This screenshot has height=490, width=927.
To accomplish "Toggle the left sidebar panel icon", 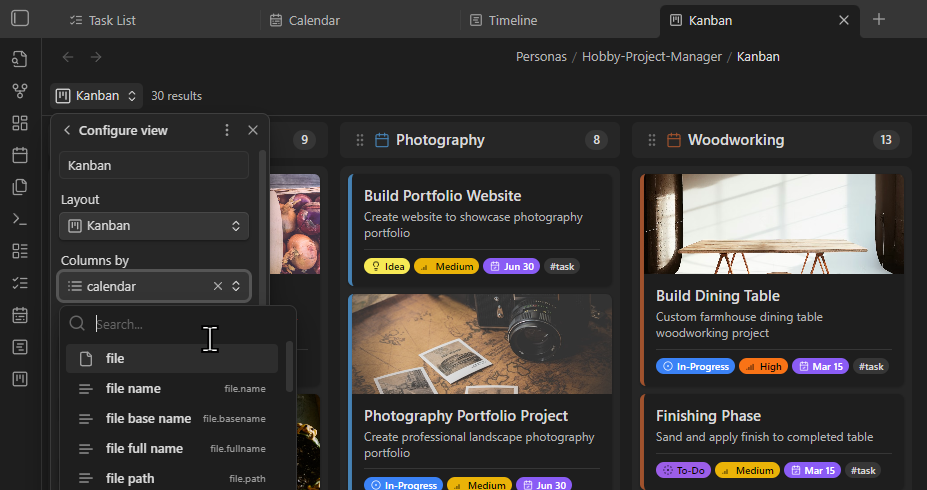I will pos(20,19).
